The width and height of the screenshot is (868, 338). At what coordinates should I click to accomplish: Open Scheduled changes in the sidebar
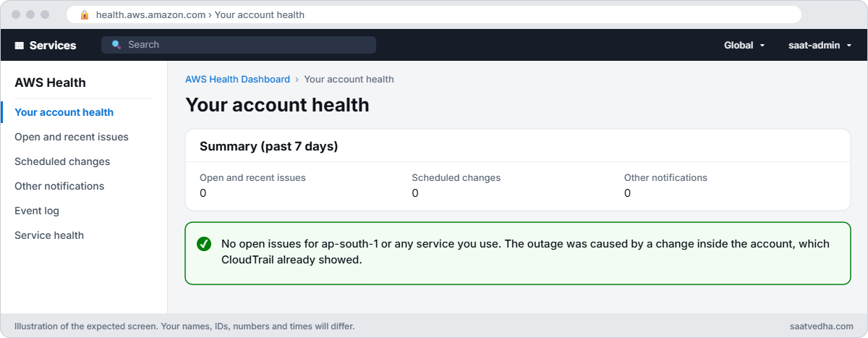pos(62,161)
